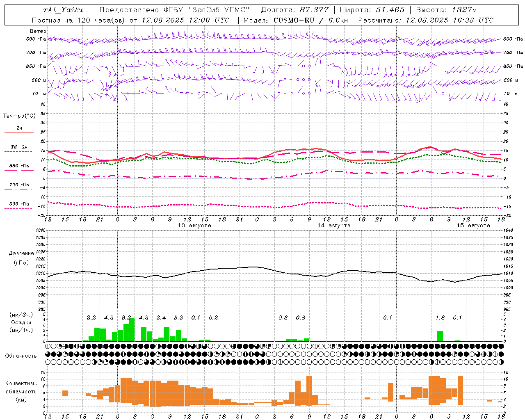
Task: Click the Осадки panel label
Action: click(21, 322)
